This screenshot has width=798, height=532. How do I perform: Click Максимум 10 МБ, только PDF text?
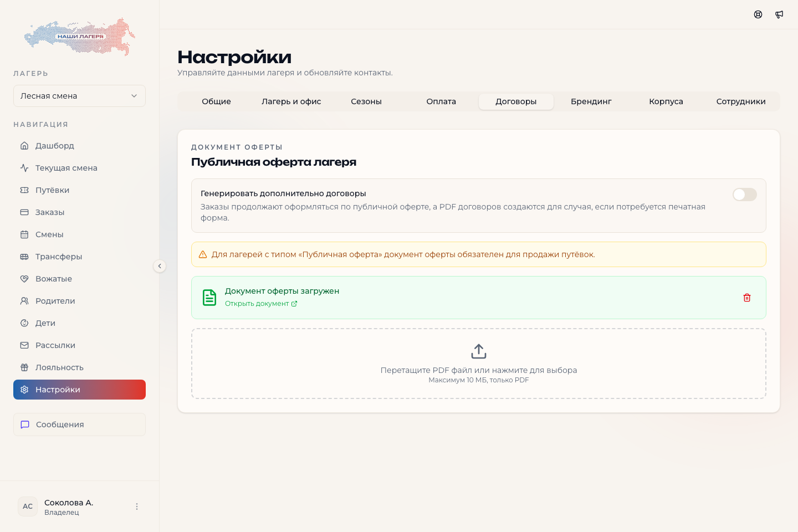(479, 380)
